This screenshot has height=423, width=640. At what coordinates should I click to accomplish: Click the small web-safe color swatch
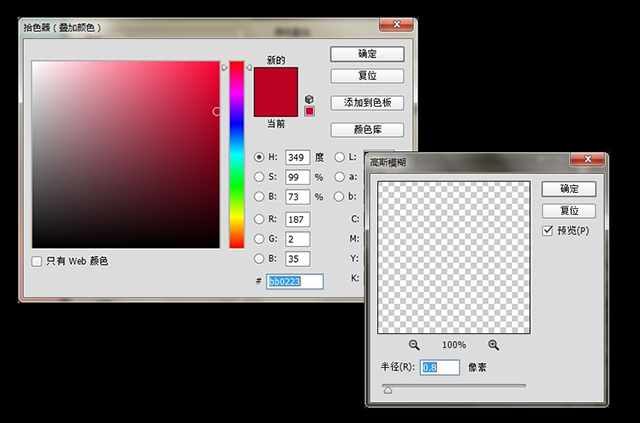pyautogui.click(x=310, y=110)
